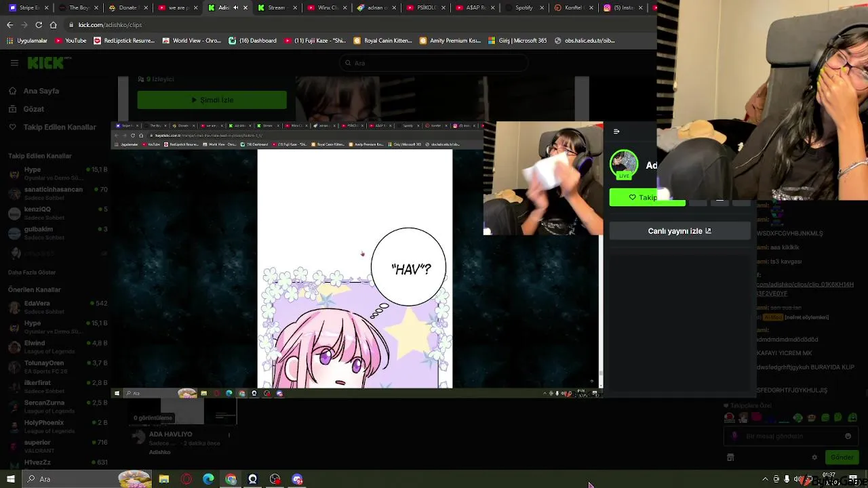Viewport: 868px width, 488px height.
Task: Click the Gönder send button
Action: coord(842,457)
